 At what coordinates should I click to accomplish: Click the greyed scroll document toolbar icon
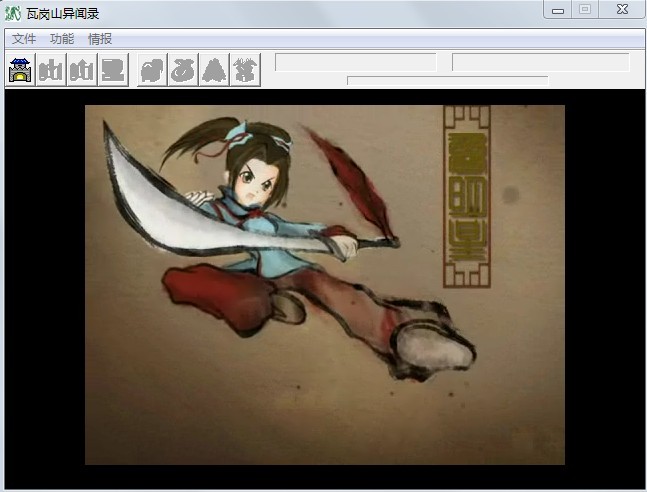(x=113, y=70)
